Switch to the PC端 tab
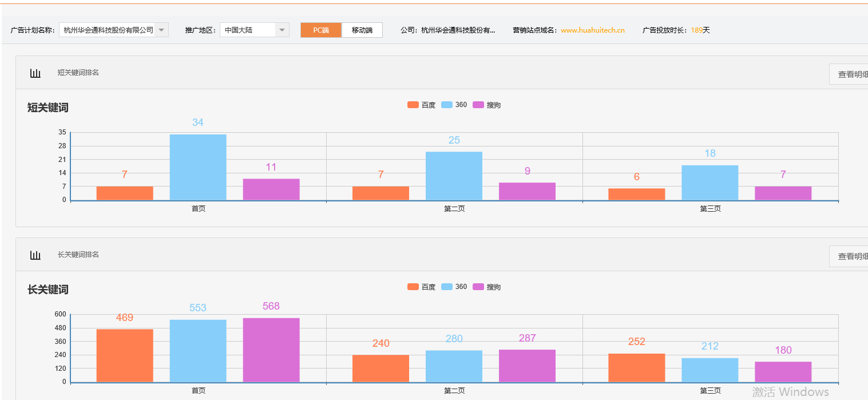Screen dimensions: 868x400 click(321, 30)
